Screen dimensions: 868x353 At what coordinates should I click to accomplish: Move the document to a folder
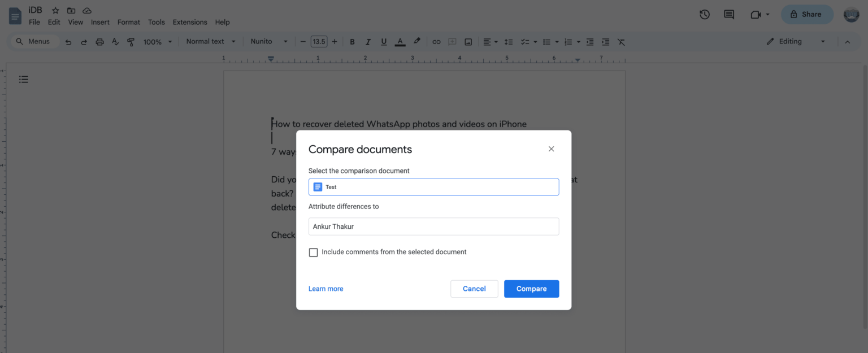click(71, 10)
